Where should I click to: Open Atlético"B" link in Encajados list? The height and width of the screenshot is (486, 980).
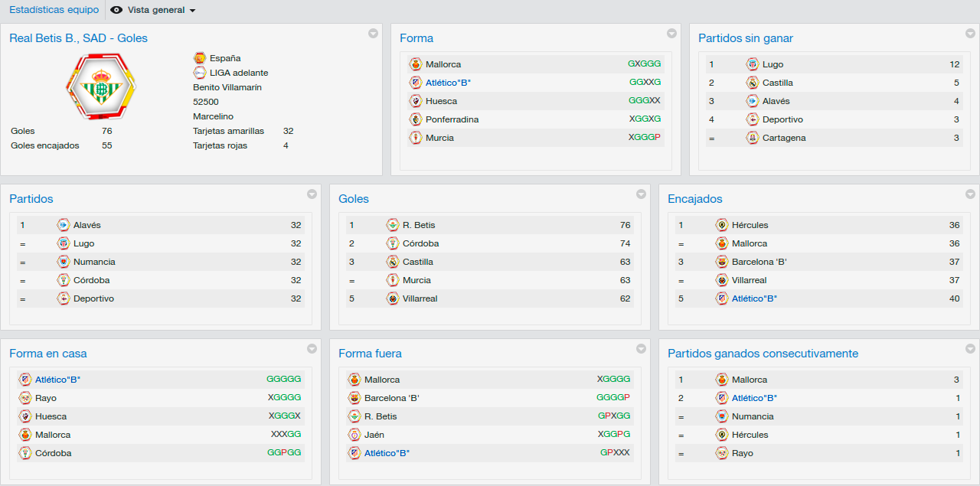754,298
